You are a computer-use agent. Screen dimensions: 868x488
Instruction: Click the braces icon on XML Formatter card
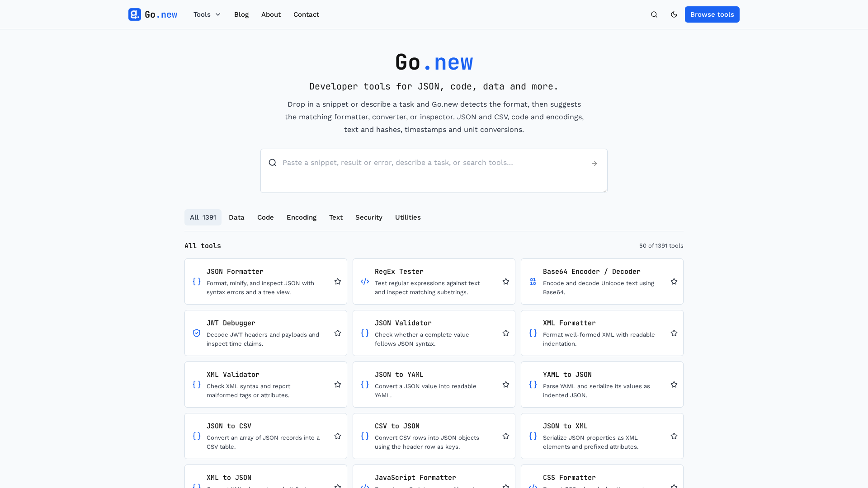pos(533,333)
